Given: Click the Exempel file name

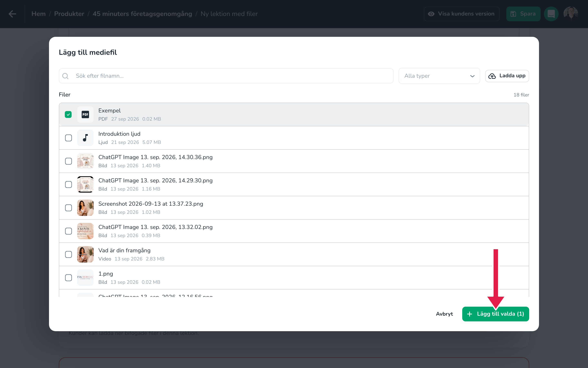Looking at the screenshot, I should click(x=109, y=111).
